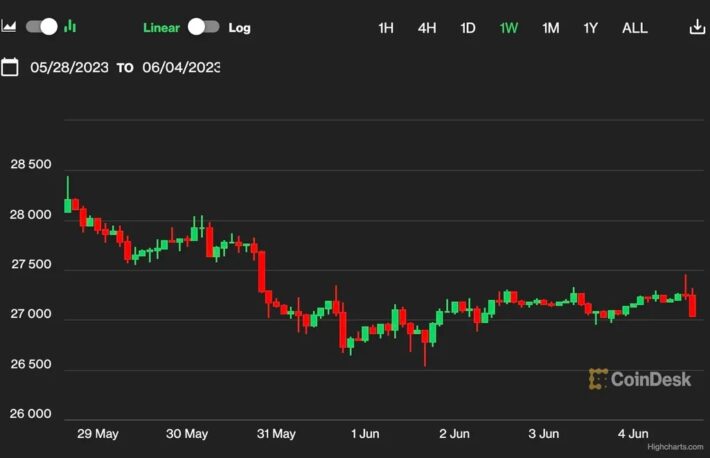This screenshot has width=710, height=458.
Task: Click the 31 May date axis label
Action: click(276, 434)
